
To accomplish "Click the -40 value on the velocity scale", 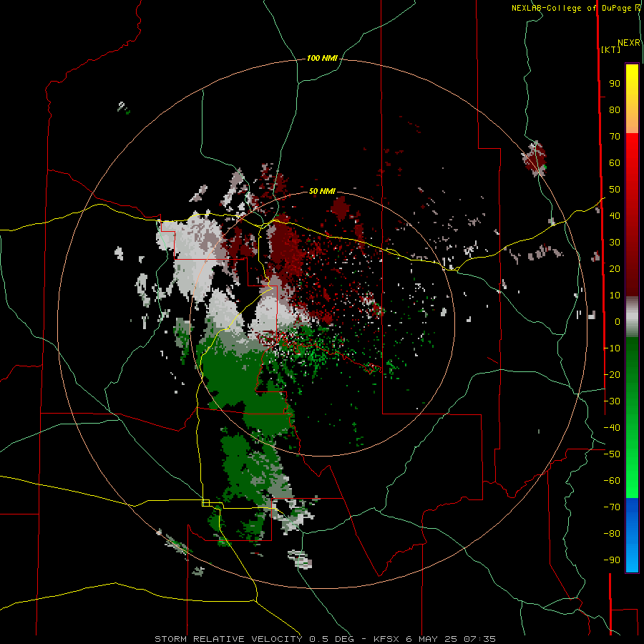I will (612, 428).
